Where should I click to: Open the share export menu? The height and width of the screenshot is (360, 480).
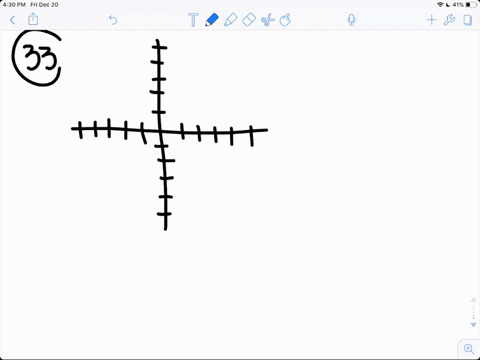pos(33,19)
